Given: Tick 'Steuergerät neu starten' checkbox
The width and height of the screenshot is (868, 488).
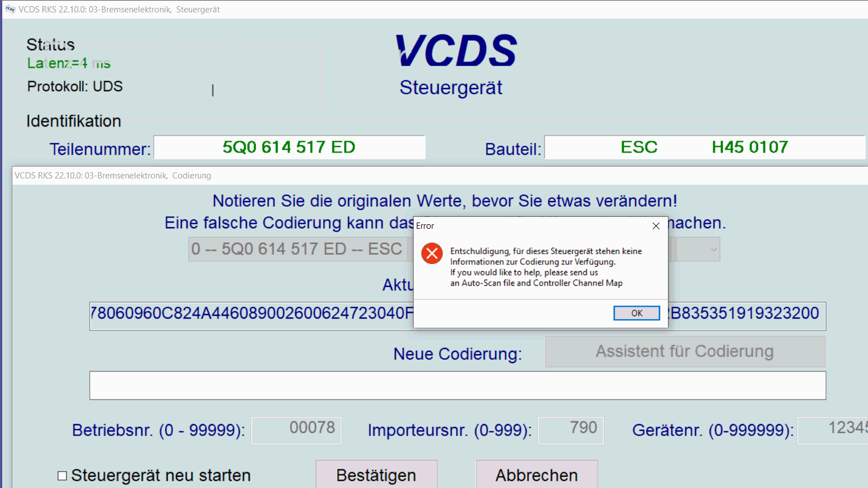Looking at the screenshot, I should click(x=62, y=476).
